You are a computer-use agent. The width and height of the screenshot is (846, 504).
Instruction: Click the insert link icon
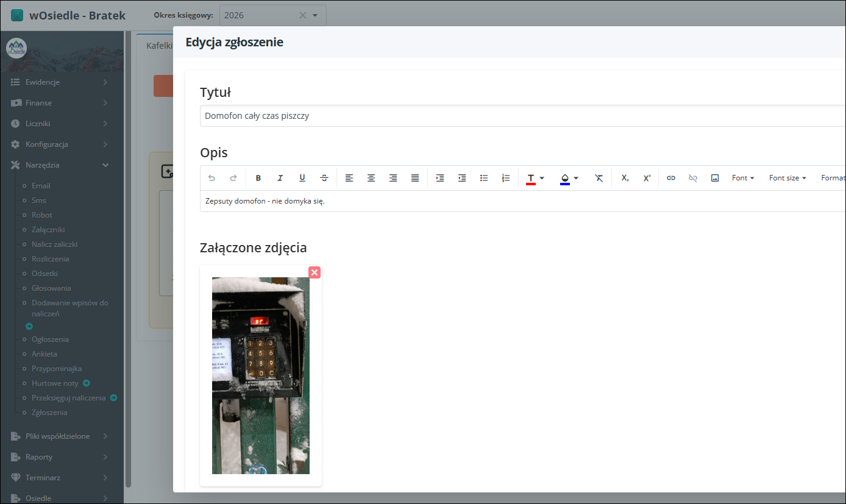click(x=671, y=178)
